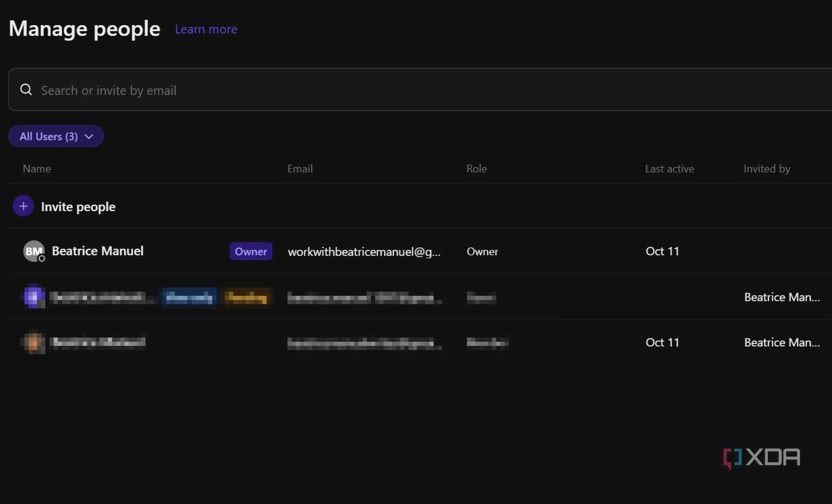The width and height of the screenshot is (832, 504).
Task: Click the blurred photo avatar in the last user row
Action: click(x=34, y=343)
